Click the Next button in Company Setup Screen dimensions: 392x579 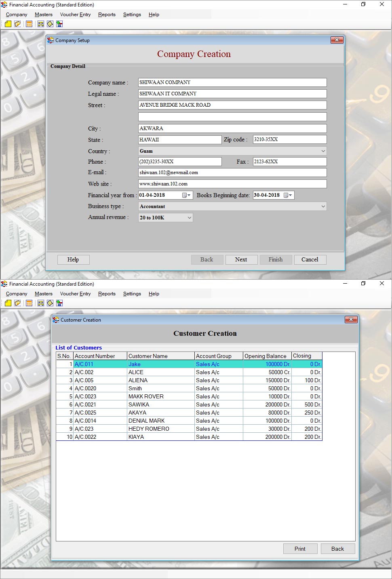tap(241, 259)
